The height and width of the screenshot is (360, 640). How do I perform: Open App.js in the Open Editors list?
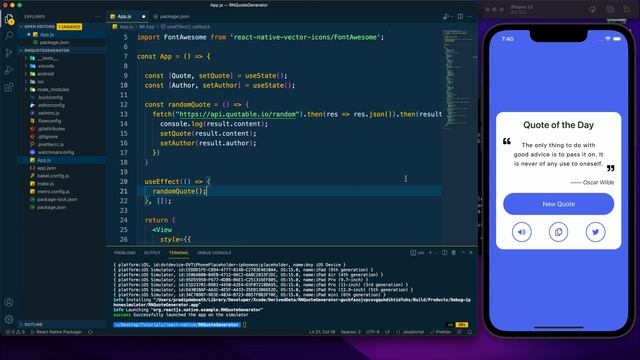pos(47,35)
